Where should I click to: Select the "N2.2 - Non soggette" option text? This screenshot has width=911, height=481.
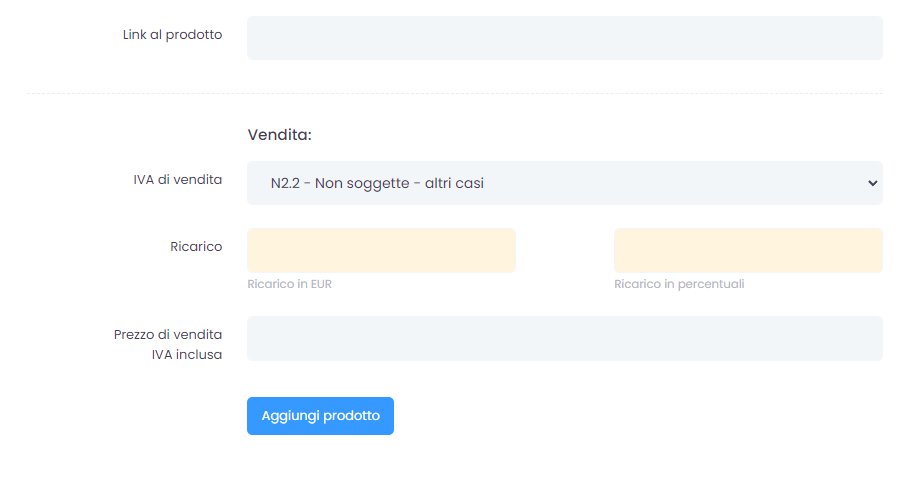[377, 183]
